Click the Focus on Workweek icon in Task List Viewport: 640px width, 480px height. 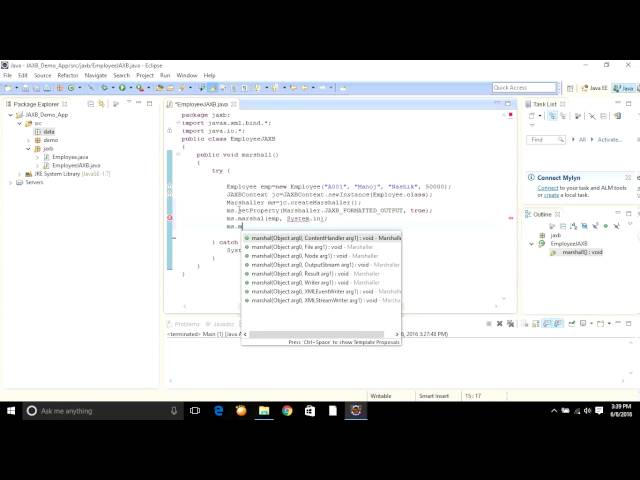point(578,116)
